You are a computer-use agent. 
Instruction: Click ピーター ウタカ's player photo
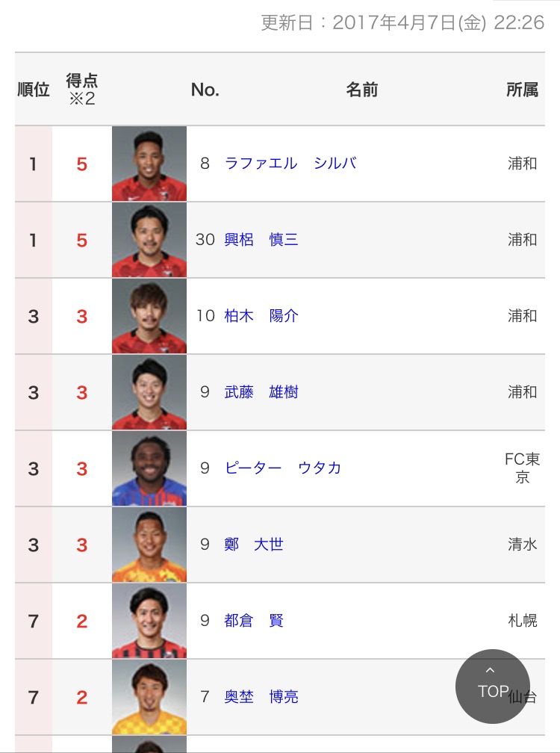[x=149, y=468]
